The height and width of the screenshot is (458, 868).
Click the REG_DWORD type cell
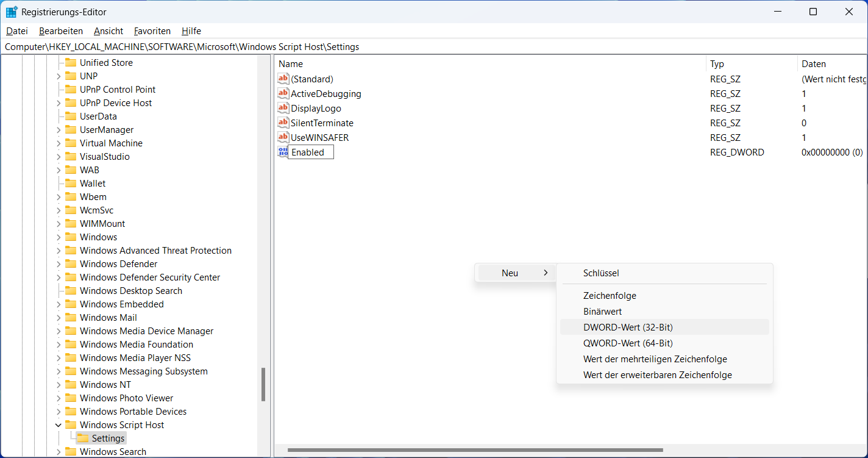(737, 152)
